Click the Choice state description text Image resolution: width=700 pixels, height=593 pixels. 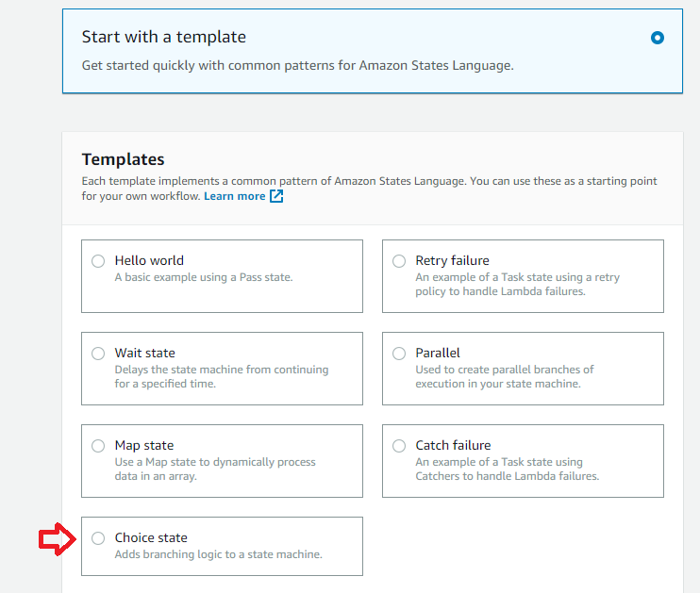click(218, 554)
